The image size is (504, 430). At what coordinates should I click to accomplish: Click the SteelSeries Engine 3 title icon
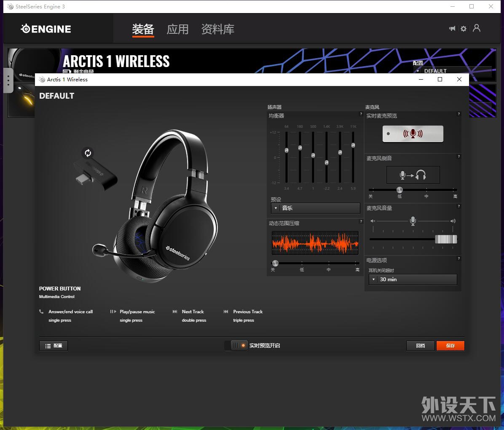pos(11,6)
